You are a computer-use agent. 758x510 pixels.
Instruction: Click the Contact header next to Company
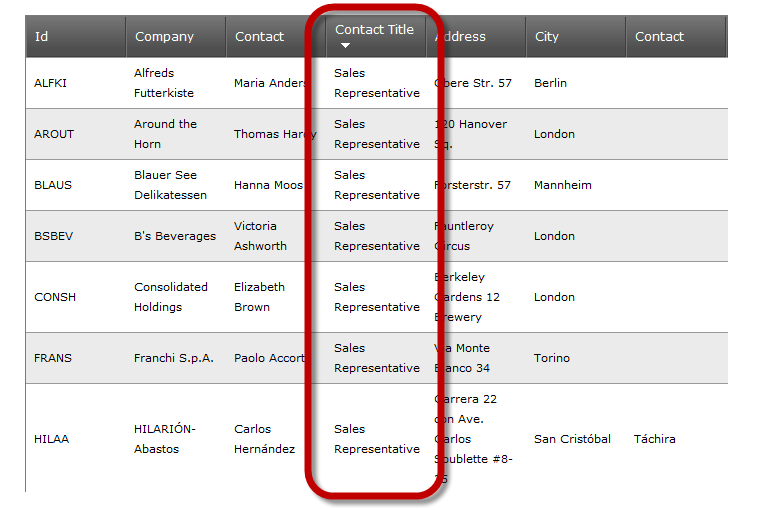(260, 37)
